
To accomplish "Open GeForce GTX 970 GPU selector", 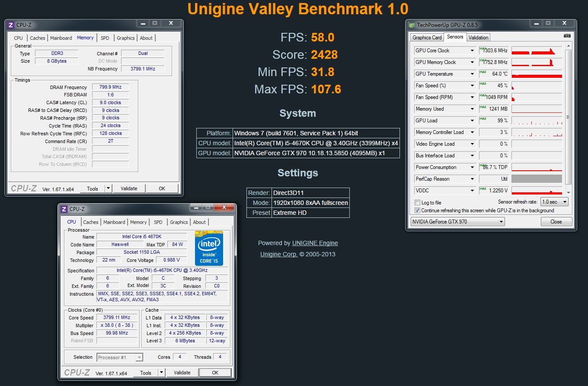I will (457, 222).
